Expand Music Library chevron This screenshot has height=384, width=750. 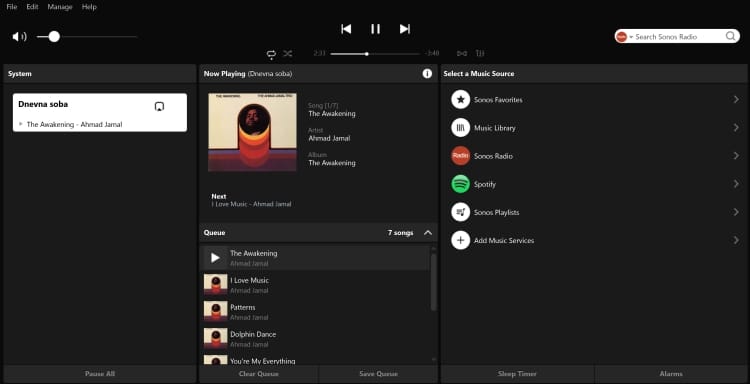[x=736, y=128]
